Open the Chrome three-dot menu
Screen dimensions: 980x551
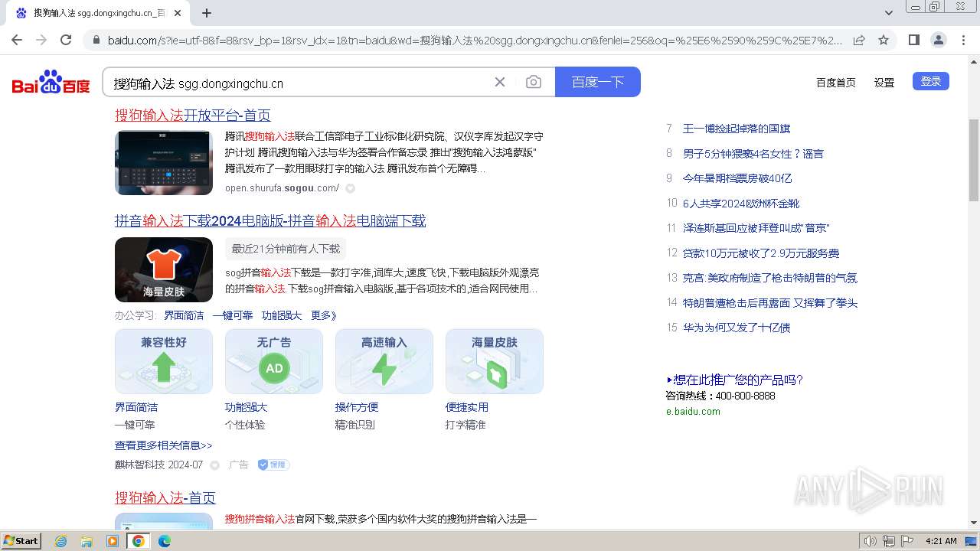963,40
